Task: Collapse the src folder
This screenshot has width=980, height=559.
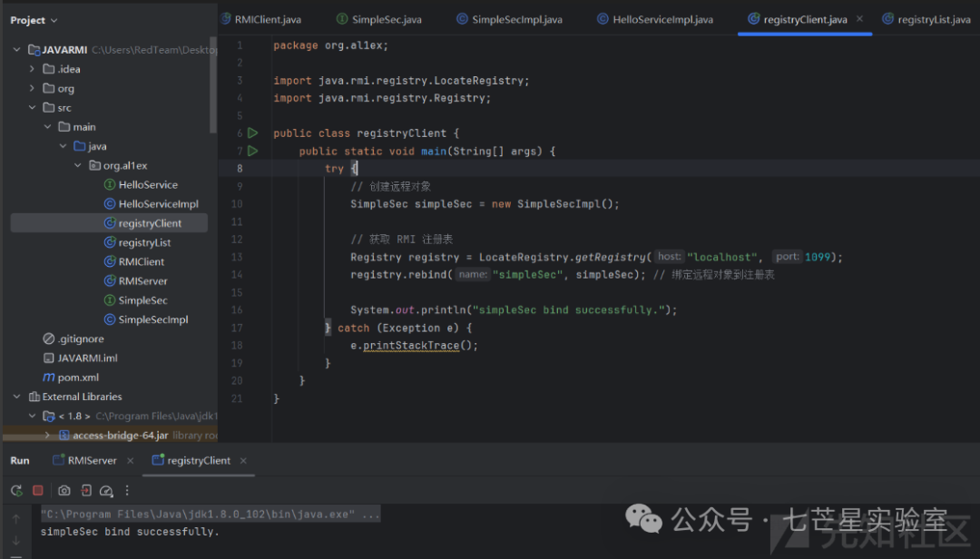Action: pyautogui.click(x=32, y=108)
